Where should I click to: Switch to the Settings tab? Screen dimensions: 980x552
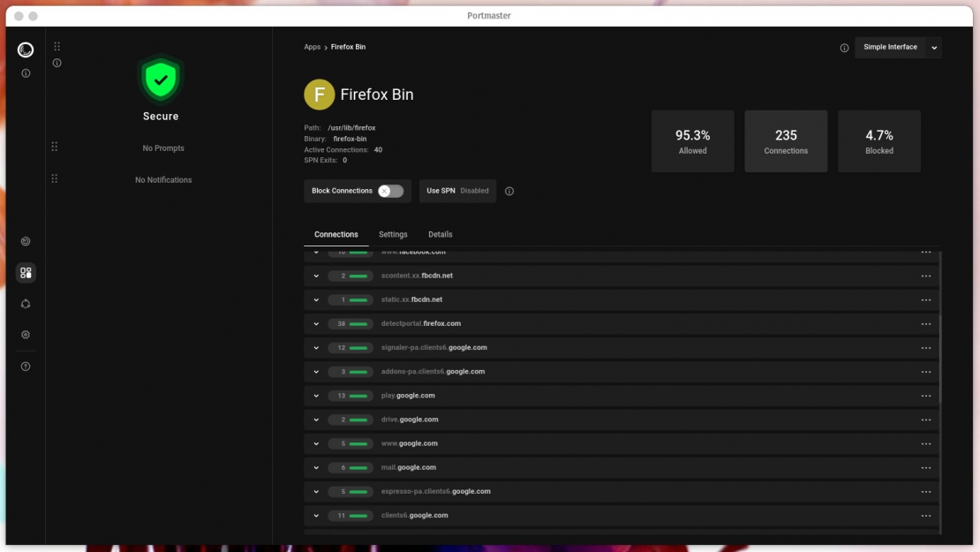pyautogui.click(x=393, y=234)
